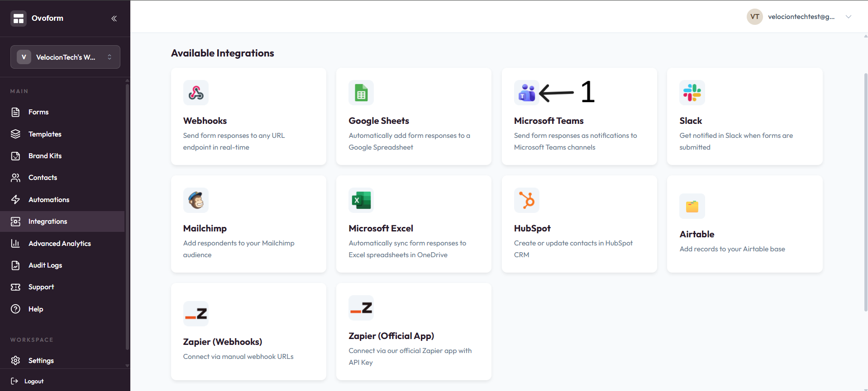Open Microsoft Excel integration title
The width and height of the screenshot is (868, 391).
pyautogui.click(x=381, y=228)
